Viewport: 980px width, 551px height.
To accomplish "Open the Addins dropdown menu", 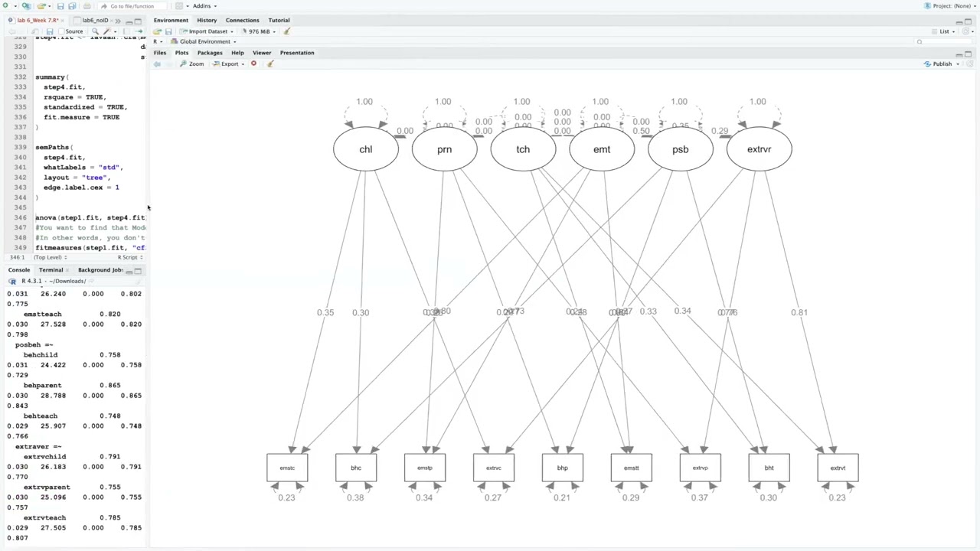I will [204, 6].
